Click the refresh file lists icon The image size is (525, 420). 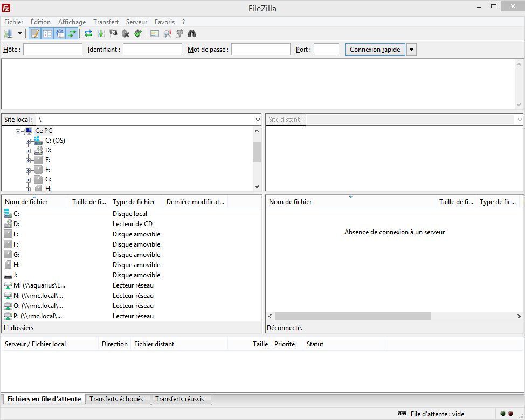(x=88, y=33)
